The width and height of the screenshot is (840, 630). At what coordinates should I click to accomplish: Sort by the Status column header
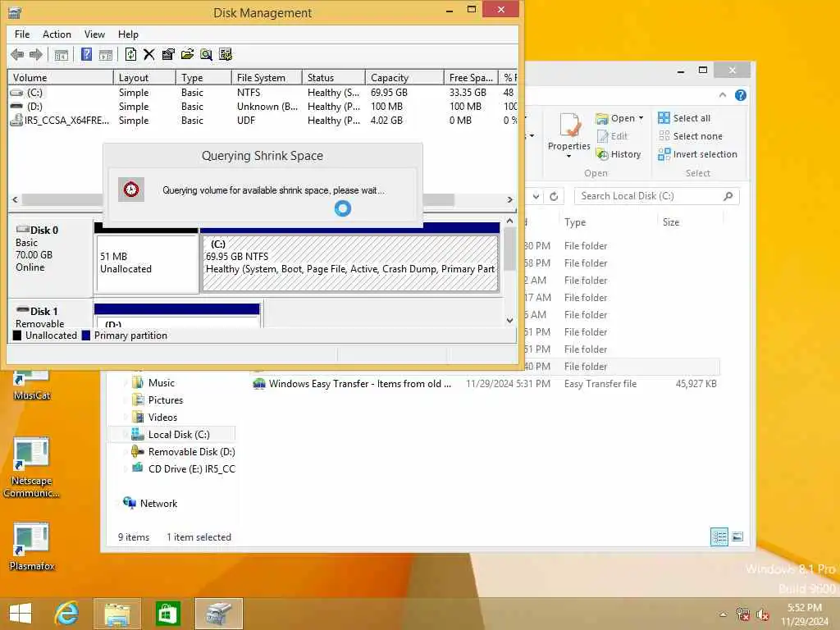pos(334,78)
